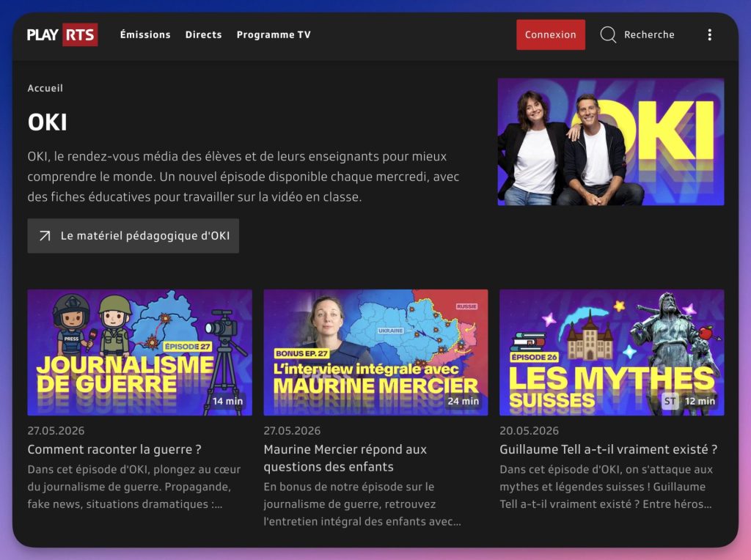Click the description starting 'Dans cet épisode d'OKI, plongez'

134,487
